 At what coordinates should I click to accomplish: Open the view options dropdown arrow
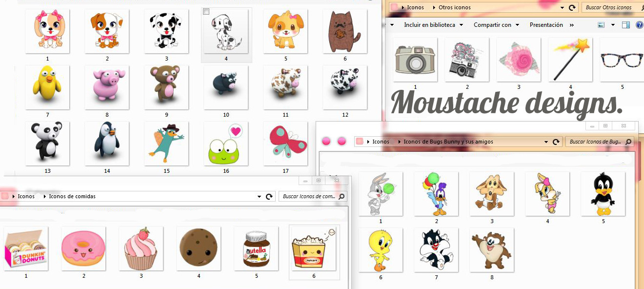click(613, 25)
